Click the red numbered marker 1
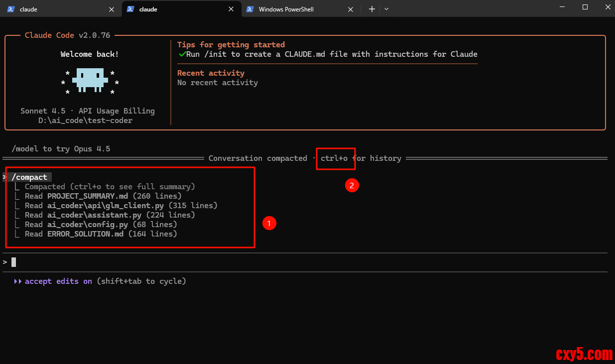 point(269,224)
